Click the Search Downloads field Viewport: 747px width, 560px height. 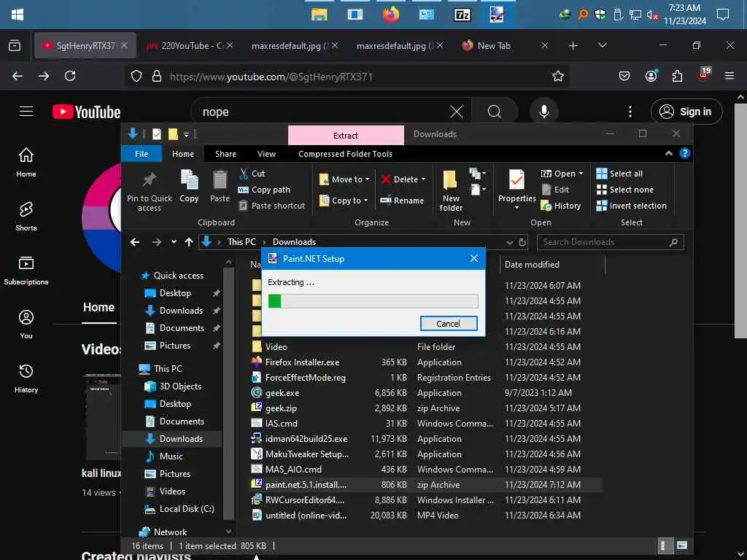click(x=611, y=242)
